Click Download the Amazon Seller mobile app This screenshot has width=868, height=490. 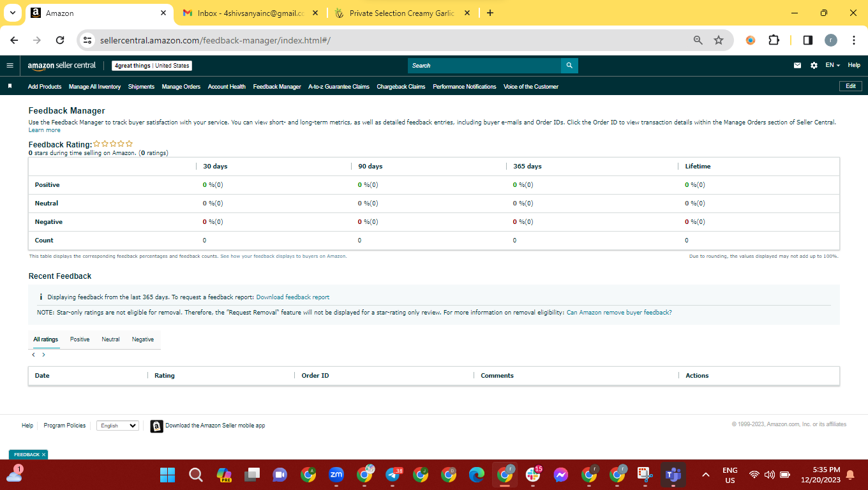215,426
